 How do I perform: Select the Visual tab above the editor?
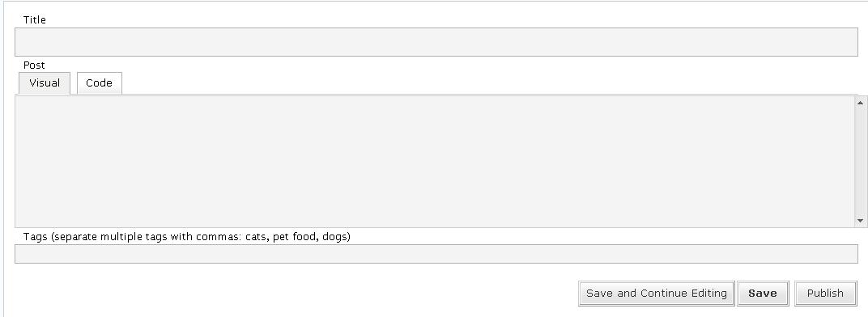[x=45, y=83]
